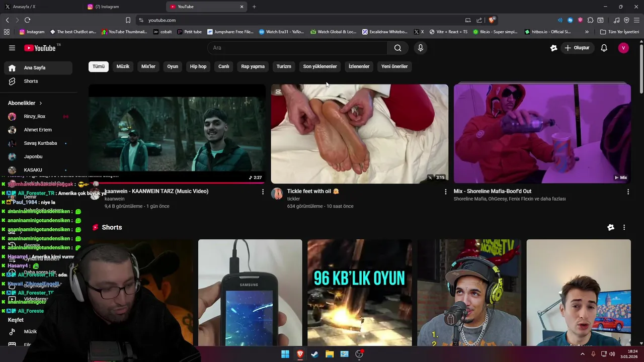Image resolution: width=644 pixels, height=362 pixels.
Task: Click the Shorts shelf sparkle icon
Action: coord(611,227)
